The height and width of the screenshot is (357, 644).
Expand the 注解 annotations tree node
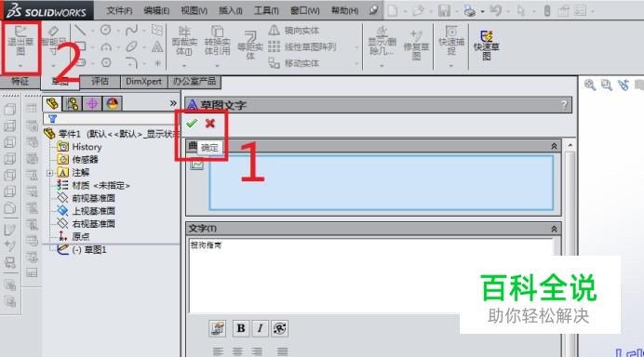(49, 173)
